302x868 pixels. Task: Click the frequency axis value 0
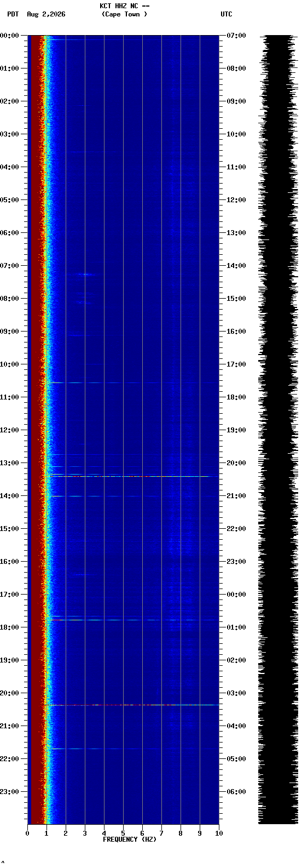pos(27,833)
